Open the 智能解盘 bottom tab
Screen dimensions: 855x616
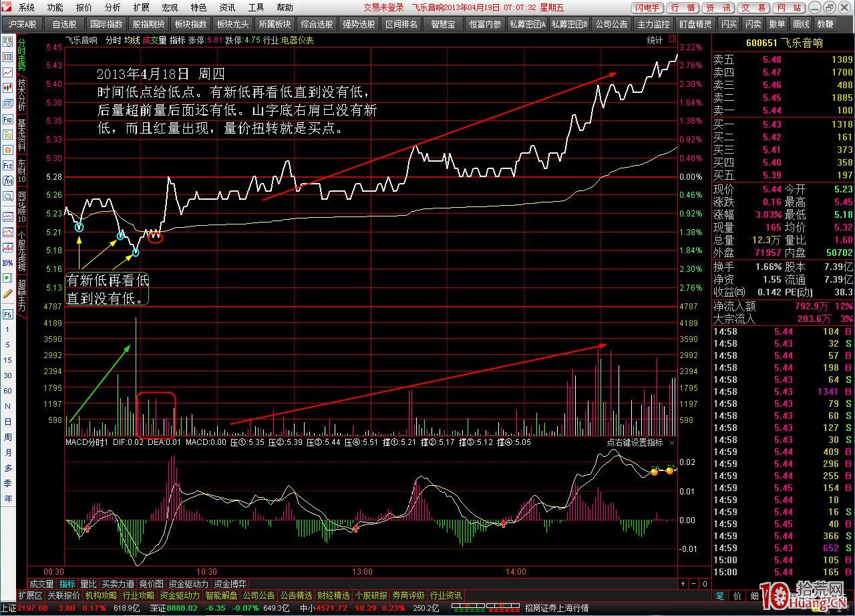(x=221, y=595)
